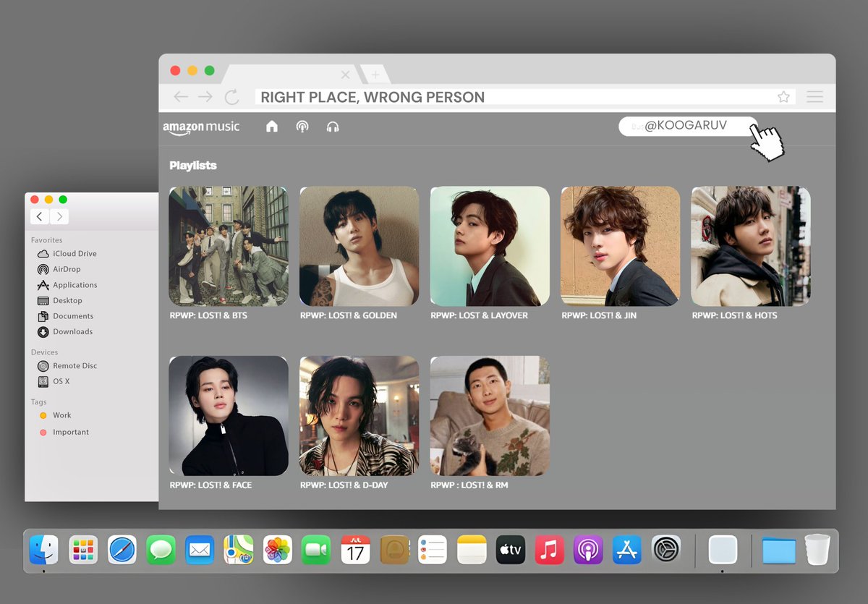Click the Favorites section header
This screenshot has width=868, height=604.
pyautogui.click(x=46, y=240)
